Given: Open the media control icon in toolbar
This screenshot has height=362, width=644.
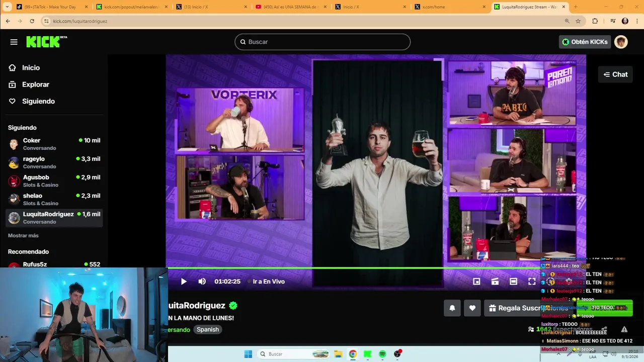Looking at the screenshot, I should (613, 21).
